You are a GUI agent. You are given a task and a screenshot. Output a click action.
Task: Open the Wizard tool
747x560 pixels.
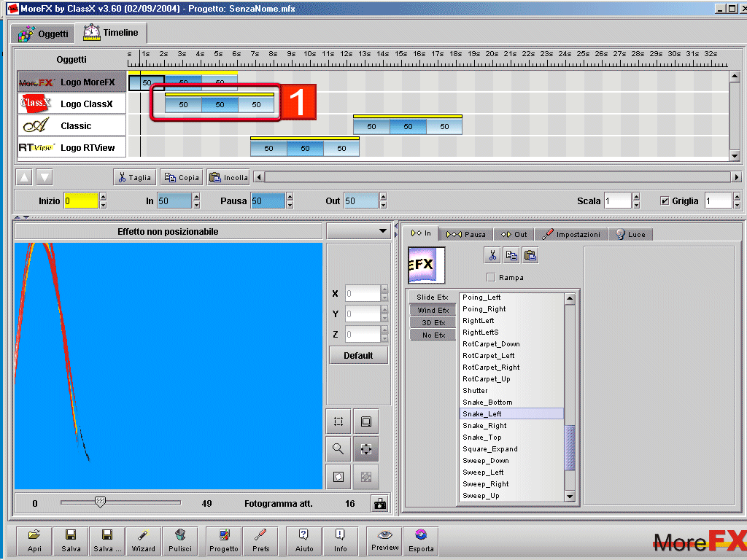pos(143,541)
